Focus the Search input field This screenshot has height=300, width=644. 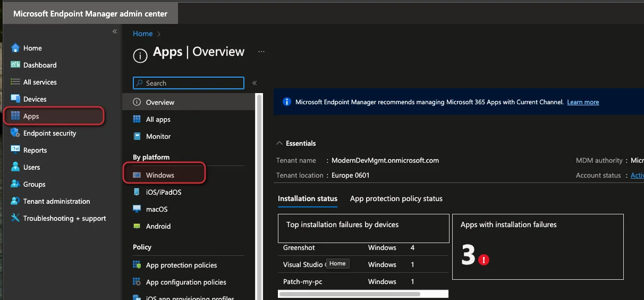[189, 83]
